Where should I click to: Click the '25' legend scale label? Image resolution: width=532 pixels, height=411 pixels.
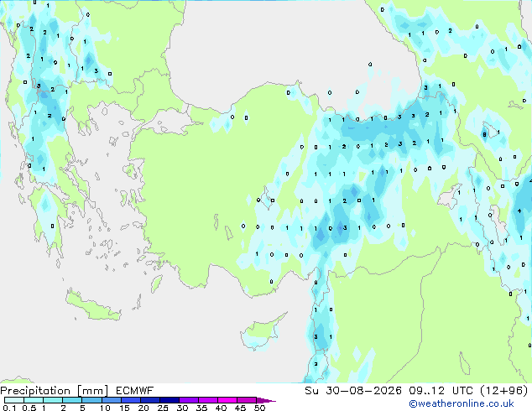coord(163,408)
